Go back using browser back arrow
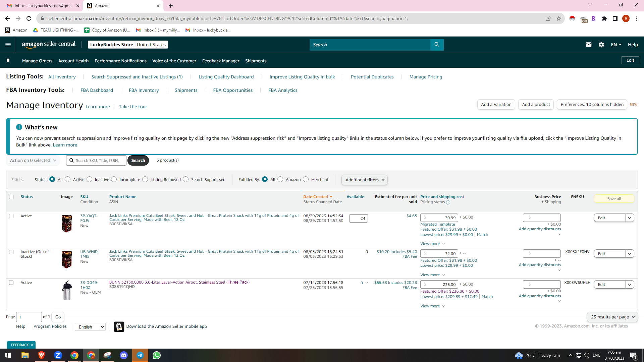 7,18
